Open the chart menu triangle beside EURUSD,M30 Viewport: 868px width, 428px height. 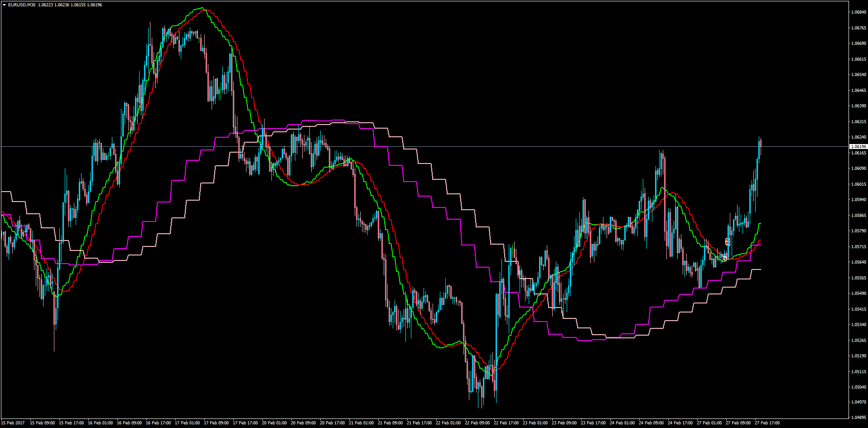[x=4, y=5]
